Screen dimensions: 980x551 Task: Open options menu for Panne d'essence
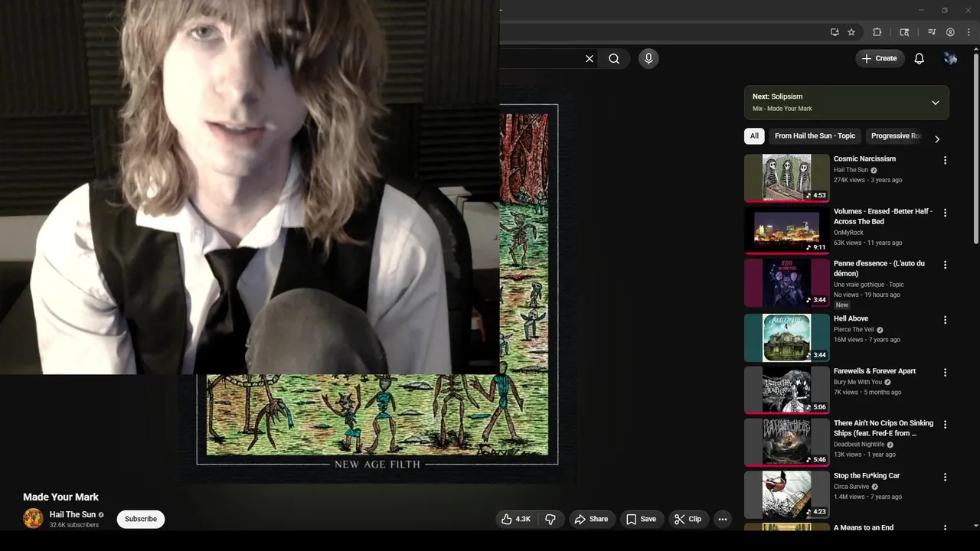(x=945, y=265)
